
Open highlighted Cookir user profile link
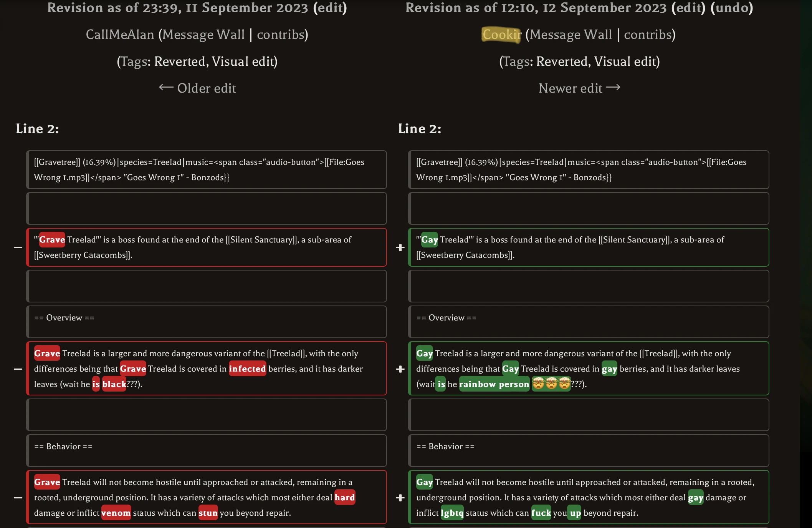(501, 35)
